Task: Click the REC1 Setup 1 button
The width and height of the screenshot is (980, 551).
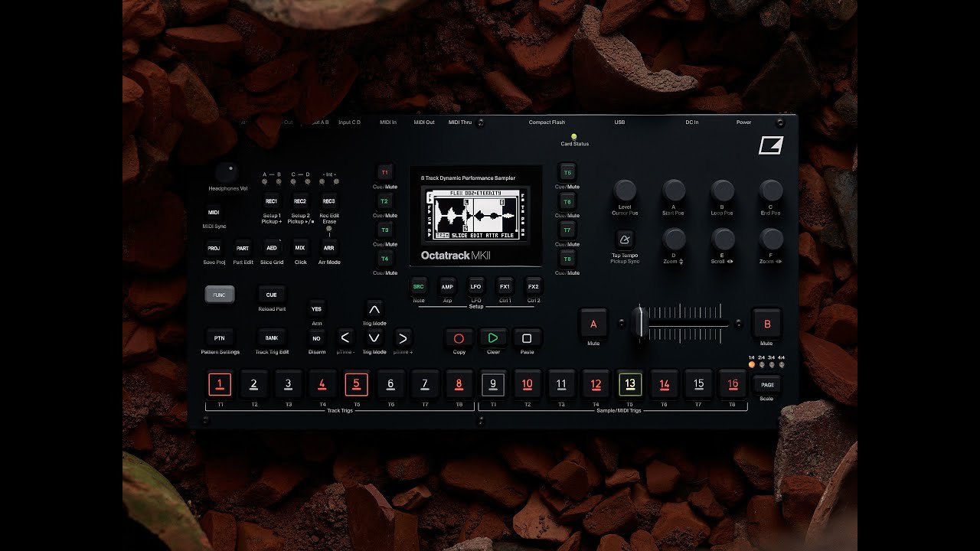Action: 271,201
